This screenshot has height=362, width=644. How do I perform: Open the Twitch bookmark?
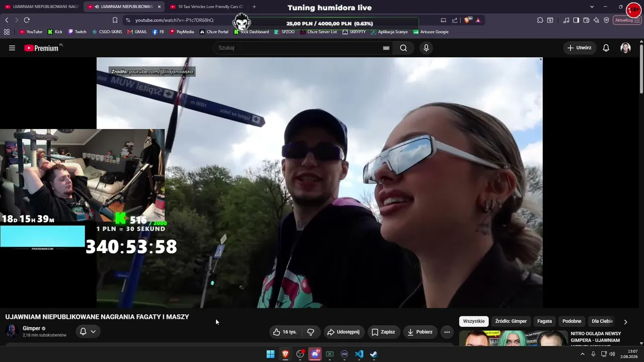(77, 32)
